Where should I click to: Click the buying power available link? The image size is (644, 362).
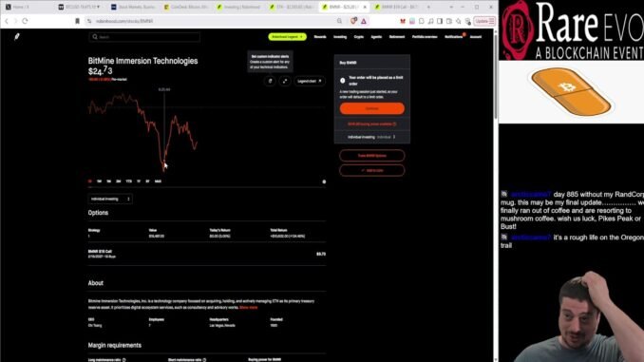pos(371,124)
